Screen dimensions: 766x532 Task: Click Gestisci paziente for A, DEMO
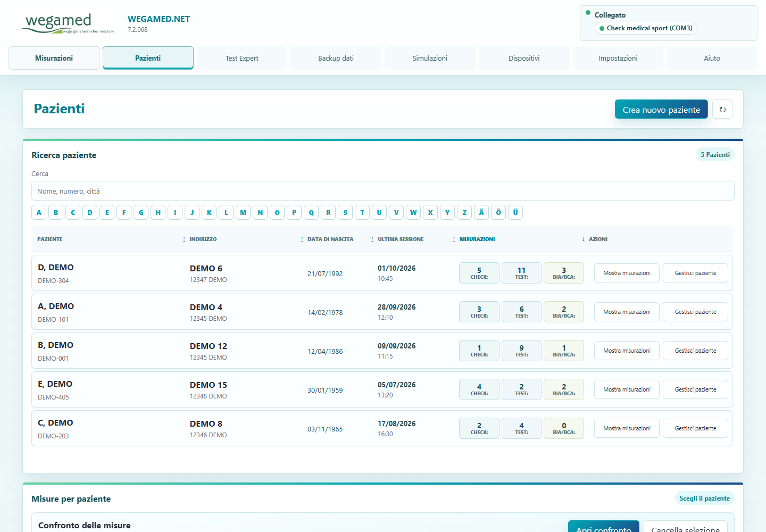click(695, 312)
